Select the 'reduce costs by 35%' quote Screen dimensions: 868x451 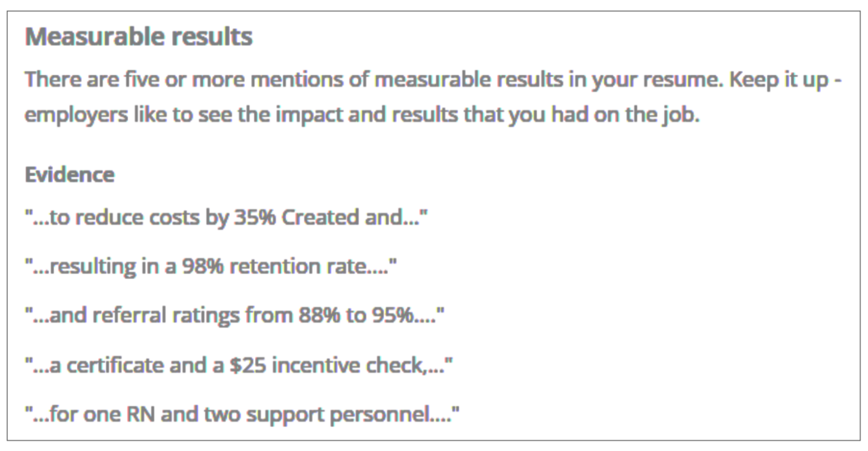tap(226, 217)
